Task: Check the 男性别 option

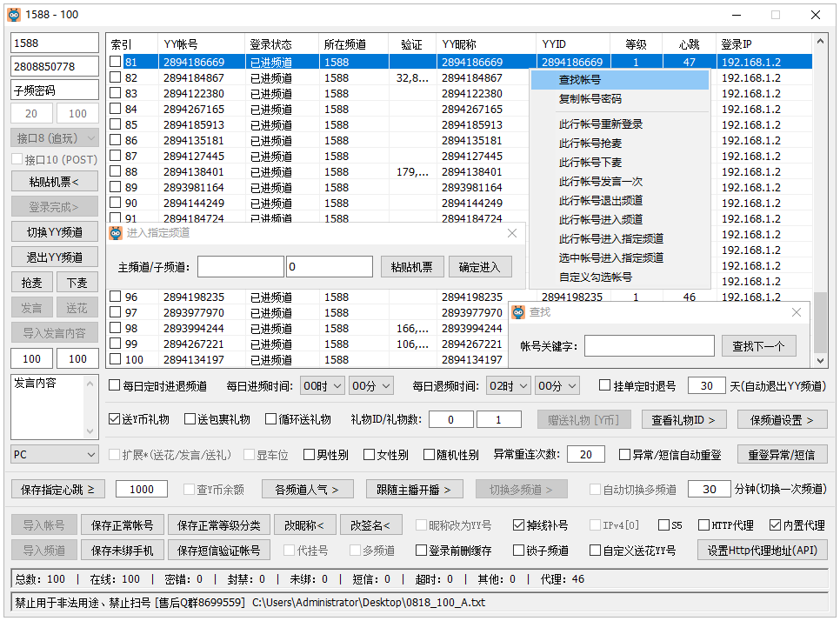Action: tap(309, 455)
